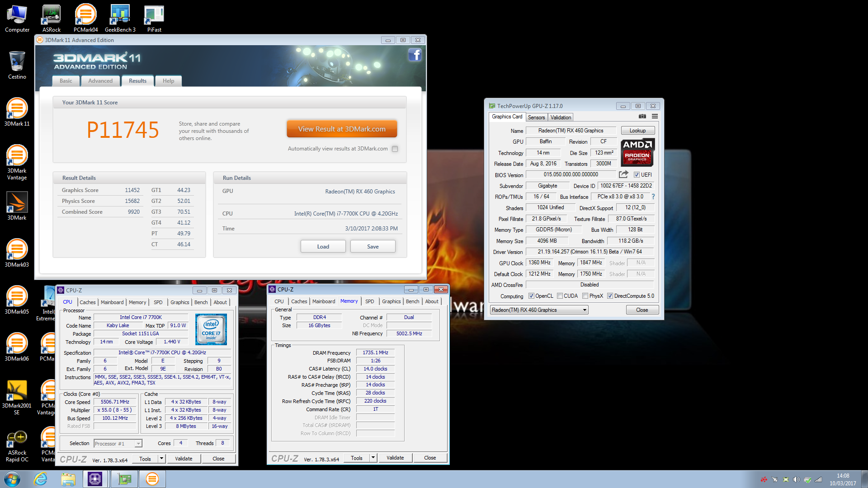868x488 pixels.
Task: Launch the 3DMark 11 desktop shortcut
Action: click(x=17, y=112)
